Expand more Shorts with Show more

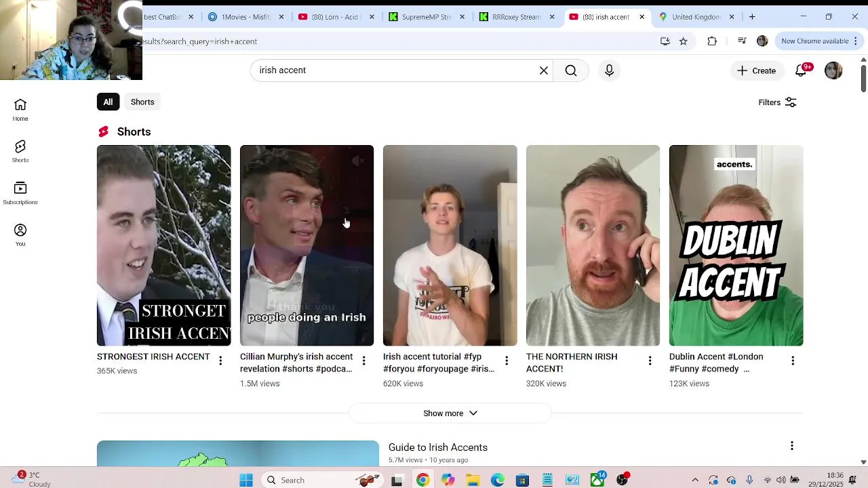(x=450, y=413)
